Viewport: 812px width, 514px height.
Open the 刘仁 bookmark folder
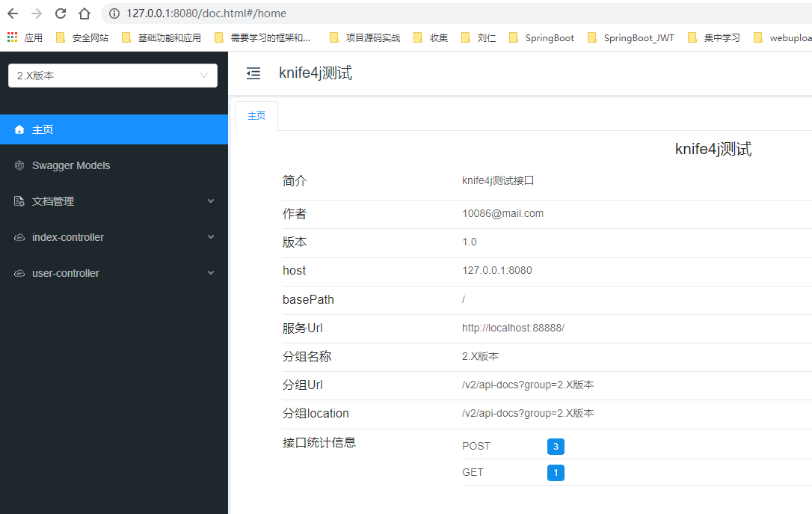[x=479, y=38]
